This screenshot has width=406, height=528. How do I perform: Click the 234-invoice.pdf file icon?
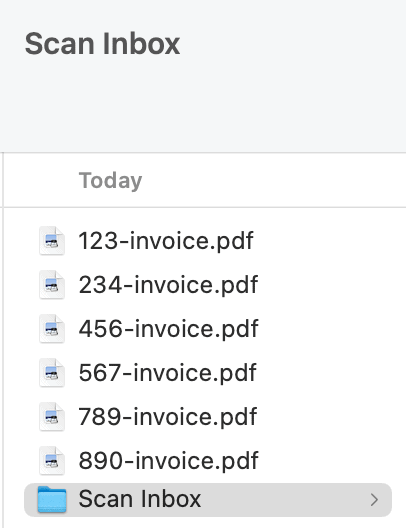[x=52, y=285]
